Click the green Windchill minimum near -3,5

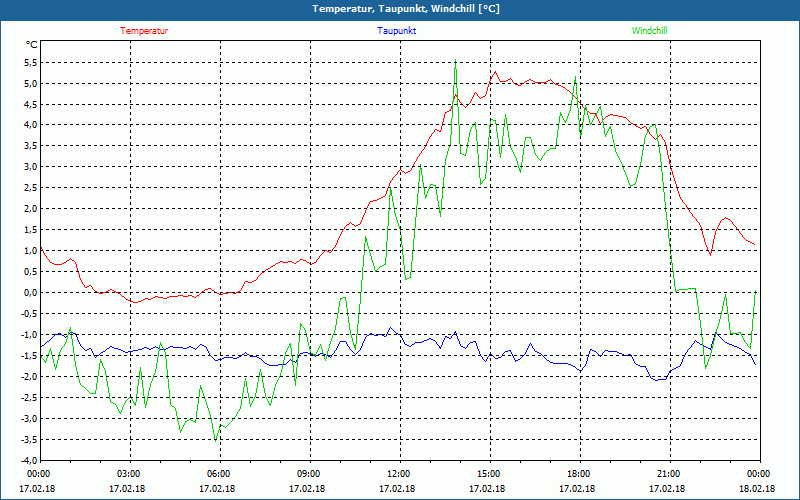216,440
